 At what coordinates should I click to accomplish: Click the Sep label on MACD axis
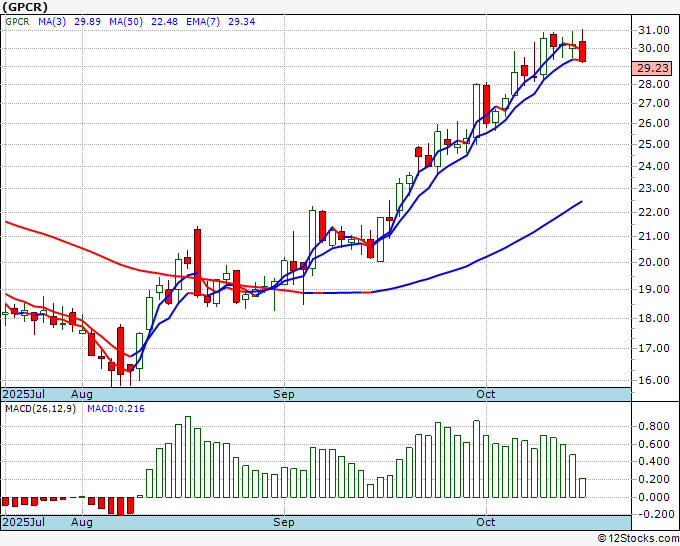coord(284,522)
